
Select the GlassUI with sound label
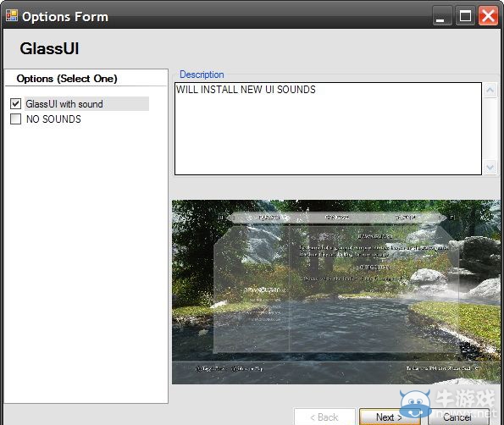(x=64, y=104)
